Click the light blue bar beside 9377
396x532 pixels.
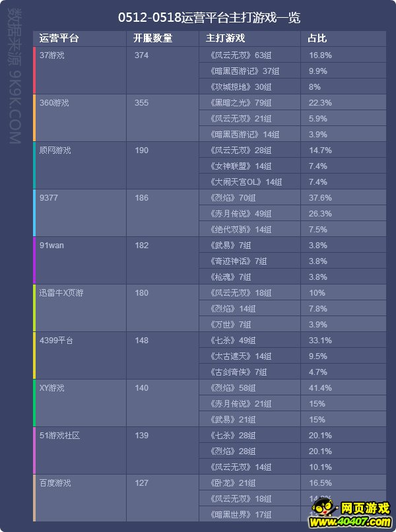point(34,213)
